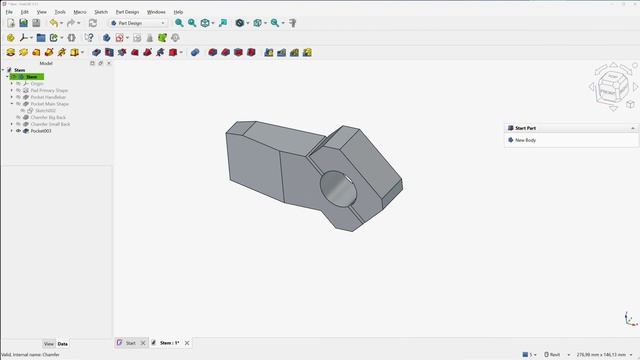Screen dimensions: 640x360
Task: Click the Create Sketch icon
Action: [x=119, y=38]
